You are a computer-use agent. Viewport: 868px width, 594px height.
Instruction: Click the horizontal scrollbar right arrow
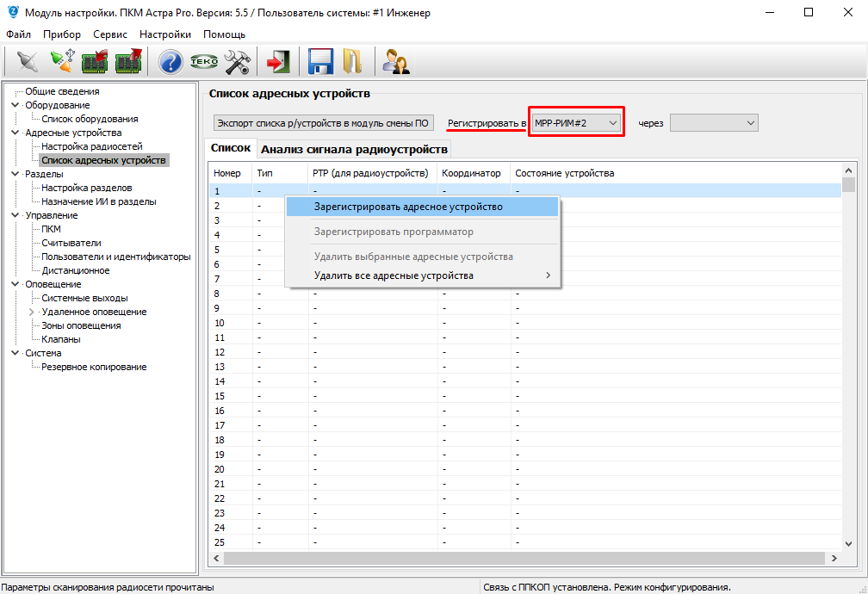[x=834, y=559]
